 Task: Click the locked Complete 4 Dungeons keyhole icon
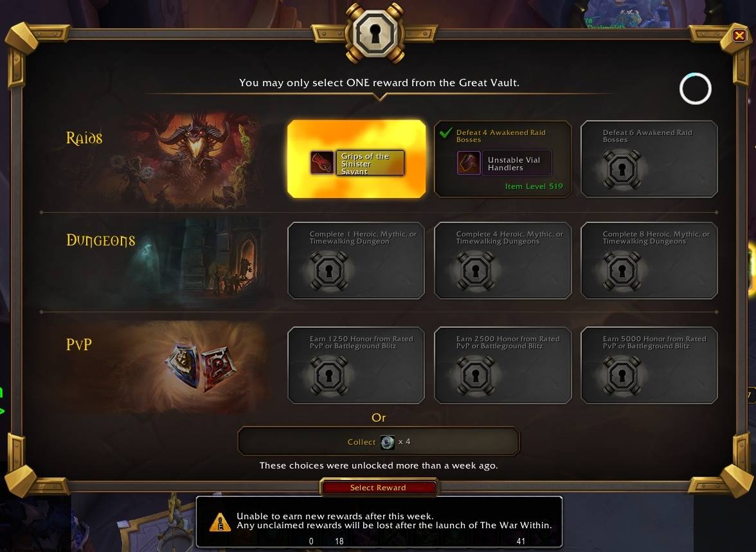coord(476,271)
